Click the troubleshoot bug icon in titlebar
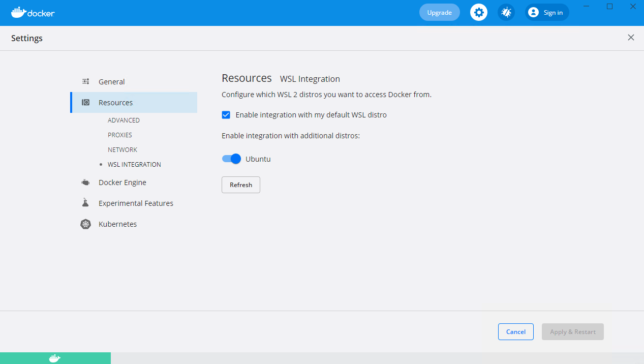 tap(506, 12)
